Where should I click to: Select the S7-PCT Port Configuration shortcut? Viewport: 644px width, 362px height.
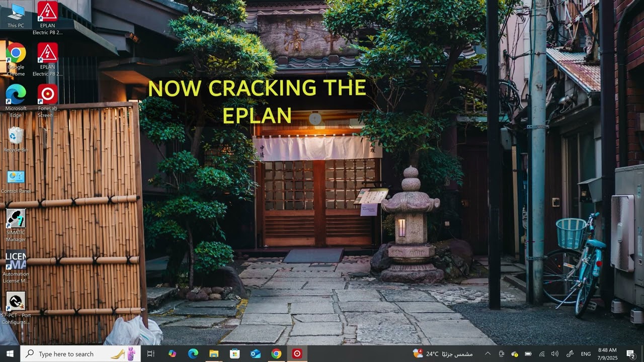click(16, 308)
